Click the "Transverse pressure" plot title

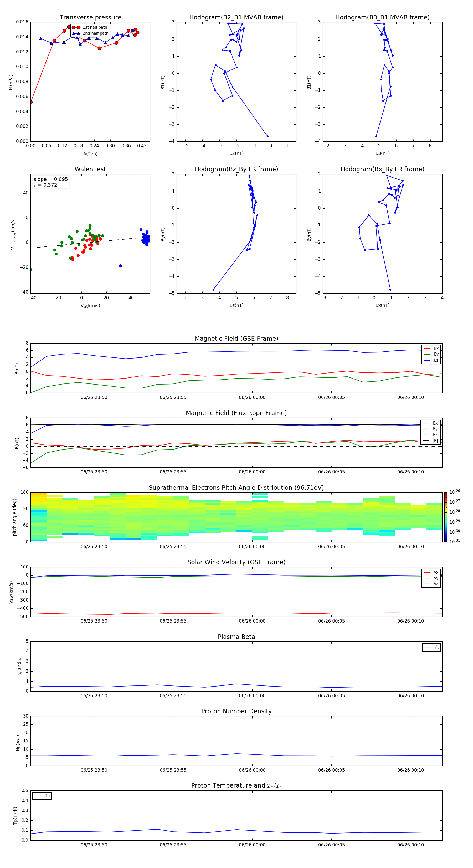click(90, 18)
